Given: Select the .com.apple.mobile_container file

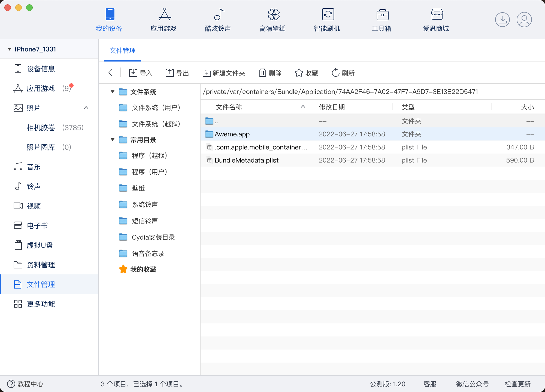Looking at the screenshot, I should pos(373,147).
